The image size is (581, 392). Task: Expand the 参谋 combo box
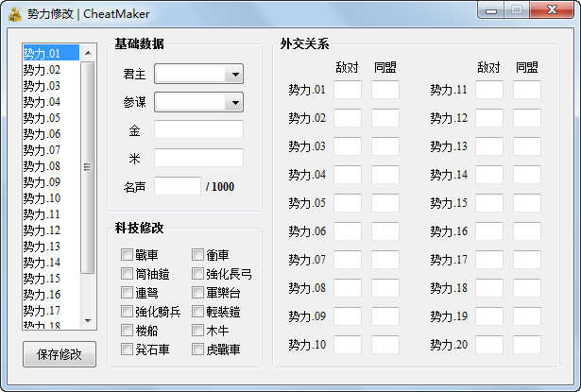click(x=234, y=102)
